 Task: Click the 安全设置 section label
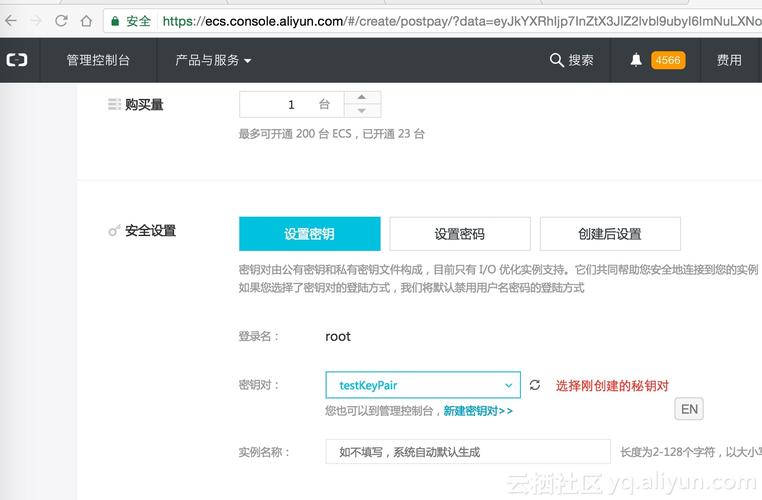[150, 230]
